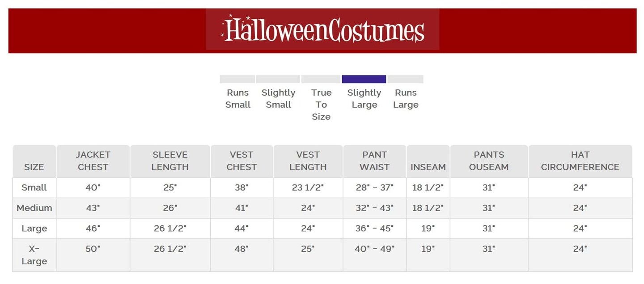Click the Slightly Large text label

(x=364, y=99)
